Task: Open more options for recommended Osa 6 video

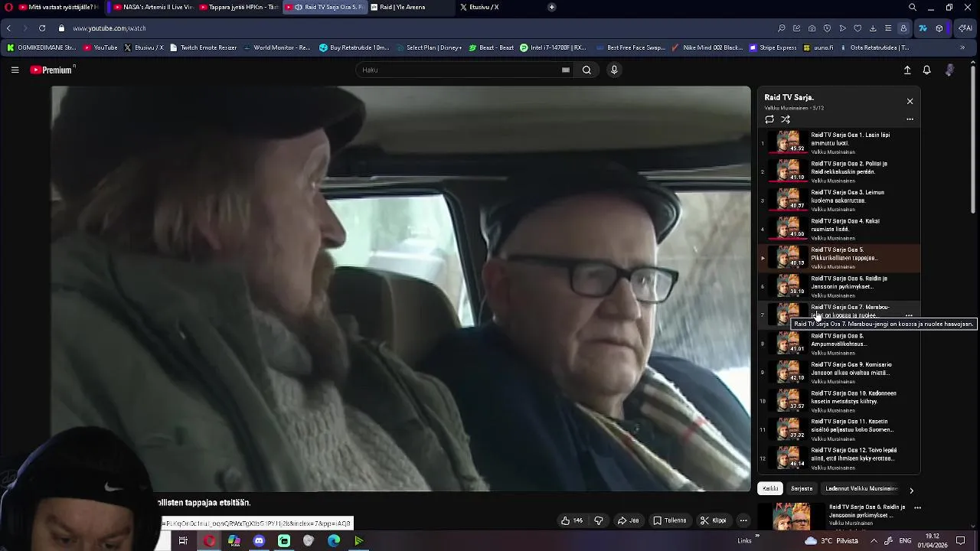Action: (917, 507)
